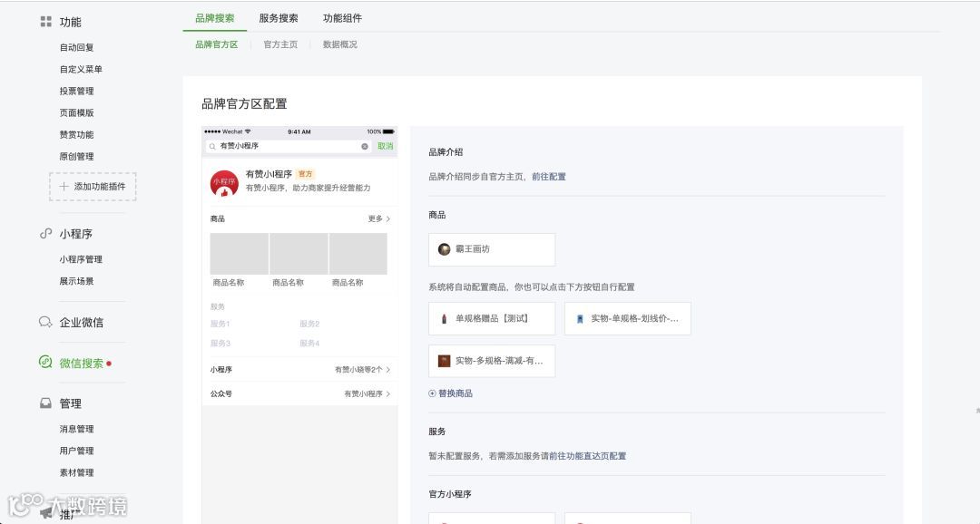
Task: Select the 官方主页 sub-tab
Action: pos(280,44)
